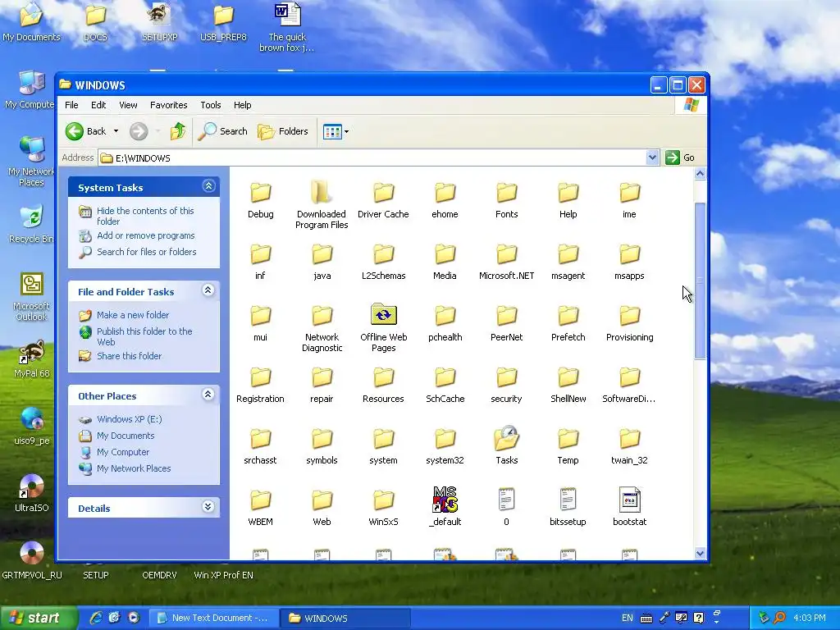Switch to New Text Document taskbar button
The height and width of the screenshot is (630, 840).
pos(213,619)
